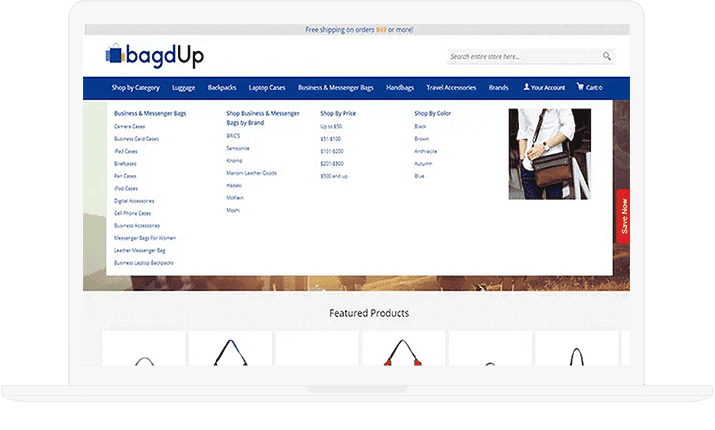
Task: Click the search magnifier icon
Action: coord(607,57)
